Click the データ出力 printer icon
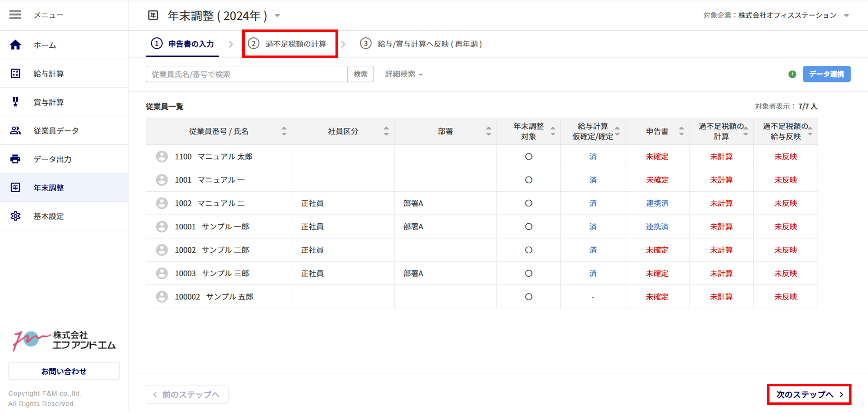 (15, 159)
